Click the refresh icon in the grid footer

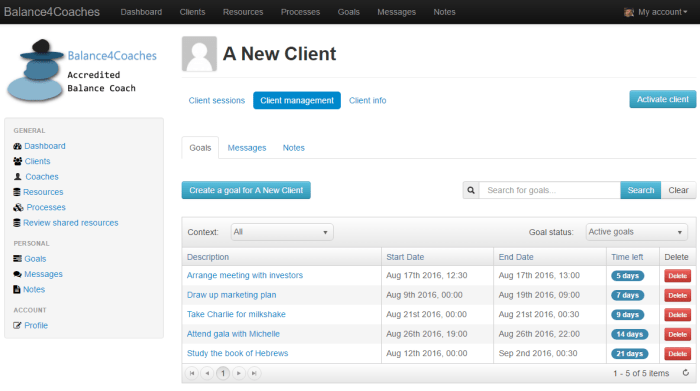(x=686, y=373)
